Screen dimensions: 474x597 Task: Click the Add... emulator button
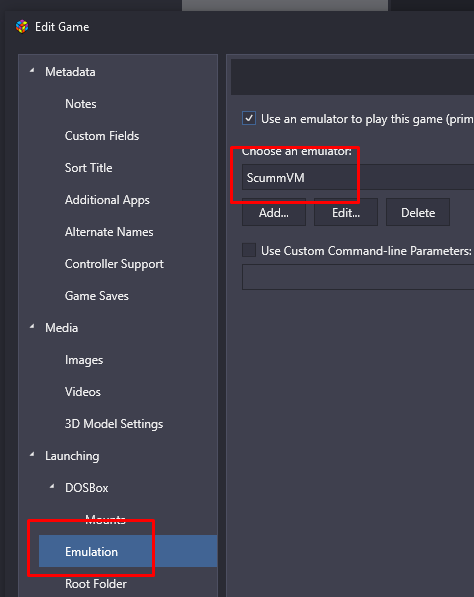[274, 212]
